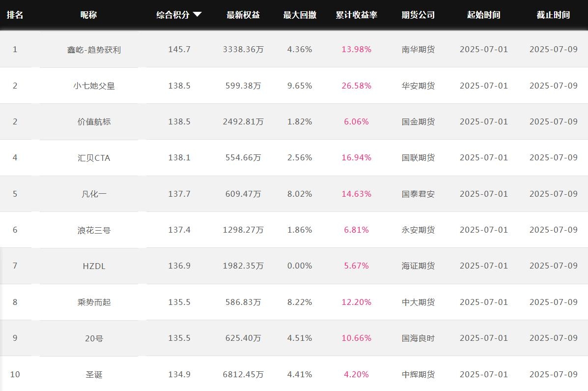The image size is (588, 391).
Task: Sort by the 综合积分 descending arrow
Action: click(197, 15)
